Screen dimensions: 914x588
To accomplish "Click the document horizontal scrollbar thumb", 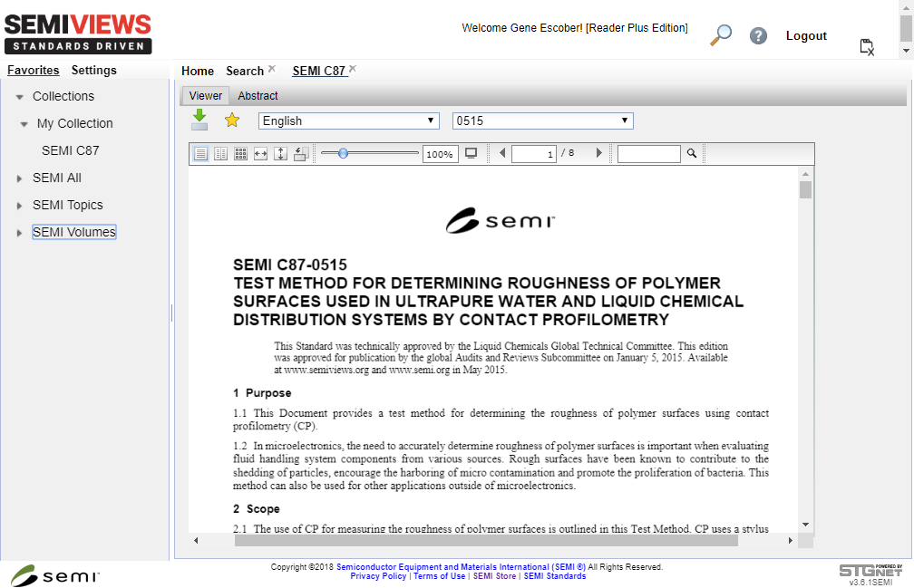I will (486, 540).
